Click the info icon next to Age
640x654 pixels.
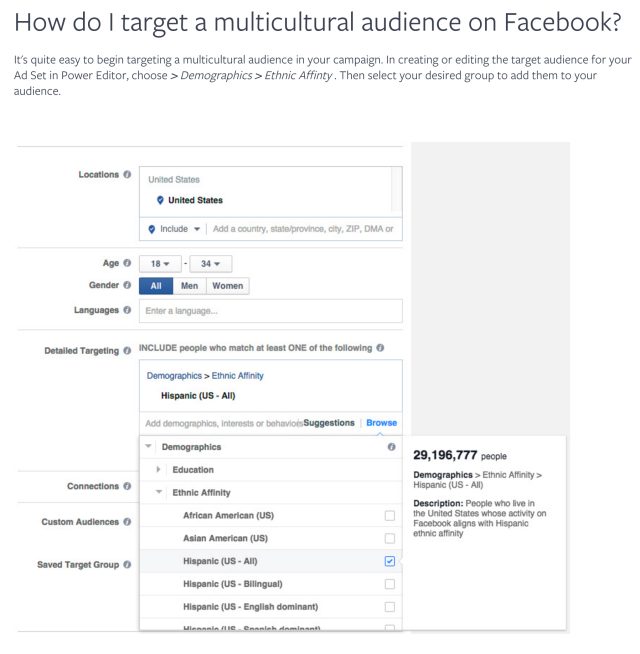(127, 263)
